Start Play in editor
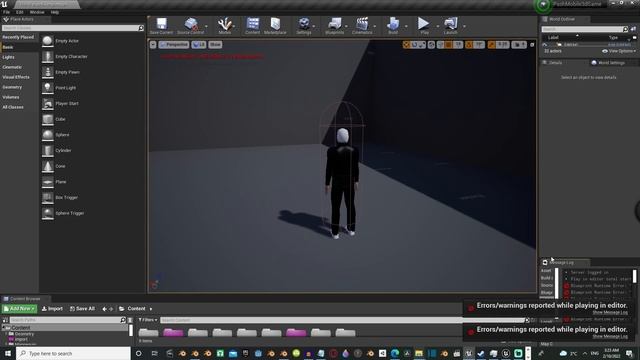640x360 pixels. click(x=424, y=26)
